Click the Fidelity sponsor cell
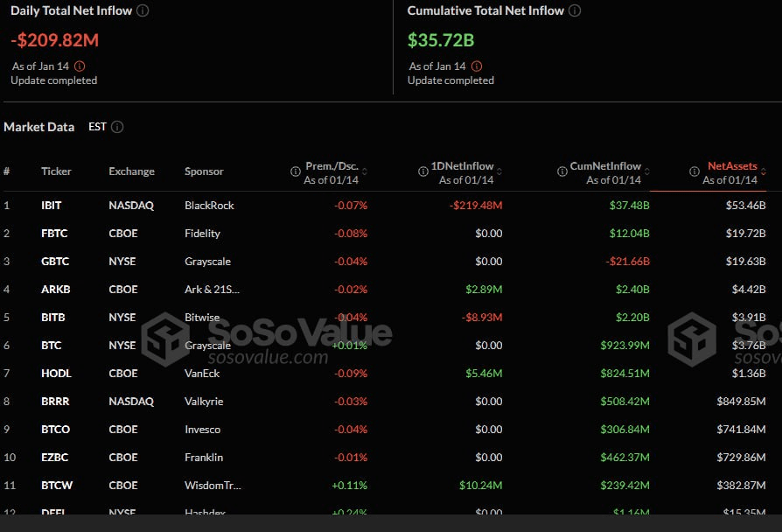The image size is (782, 532). tap(202, 233)
